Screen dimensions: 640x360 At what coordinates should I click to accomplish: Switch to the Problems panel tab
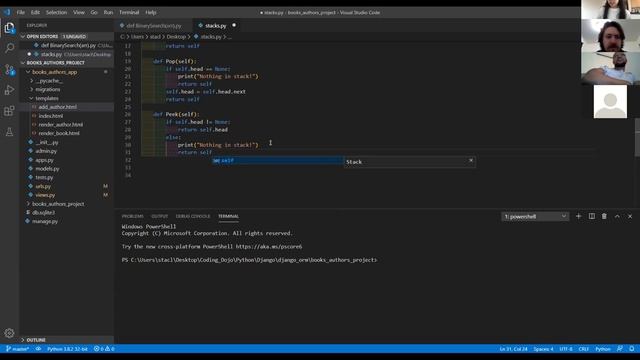(133, 216)
